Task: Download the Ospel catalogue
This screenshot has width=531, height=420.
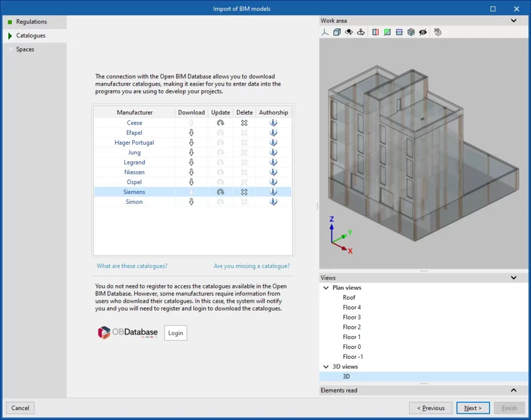Action: tap(191, 182)
